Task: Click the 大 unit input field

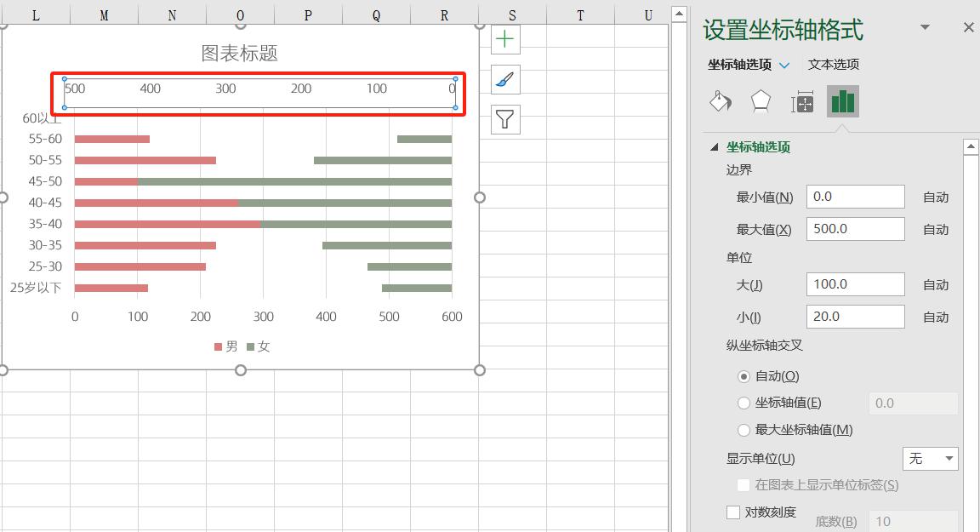Action: coord(855,284)
